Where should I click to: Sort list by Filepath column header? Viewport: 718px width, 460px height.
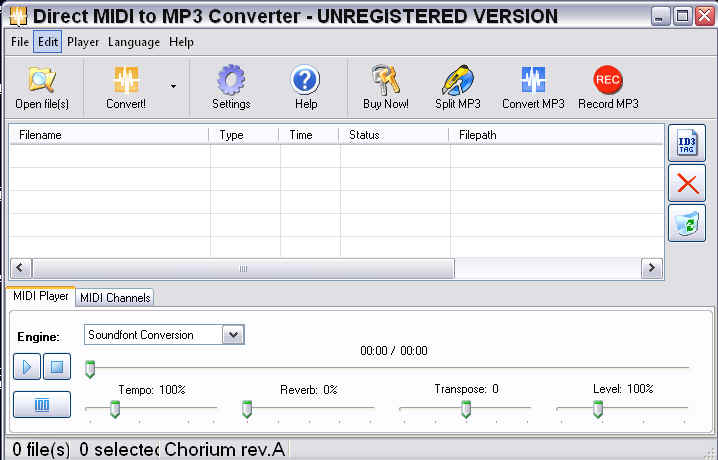point(556,135)
